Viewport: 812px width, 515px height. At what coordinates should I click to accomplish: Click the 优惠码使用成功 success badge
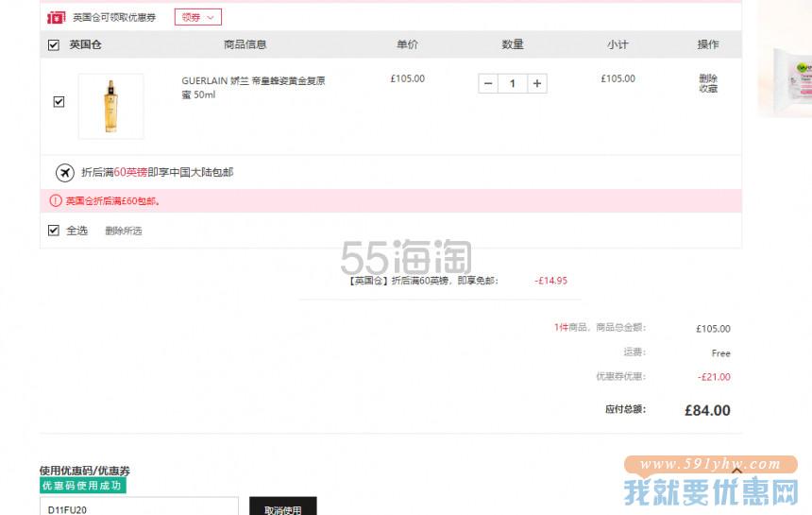[83, 486]
